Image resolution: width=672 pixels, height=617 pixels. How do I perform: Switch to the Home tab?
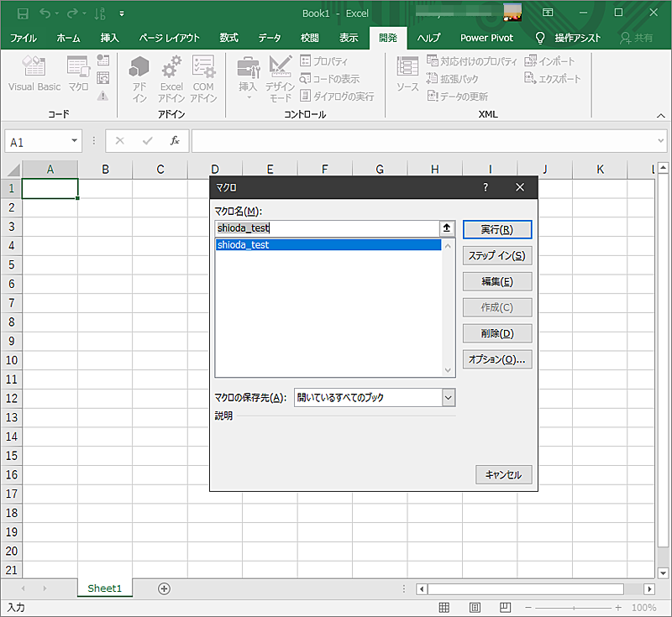tap(69, 38)
